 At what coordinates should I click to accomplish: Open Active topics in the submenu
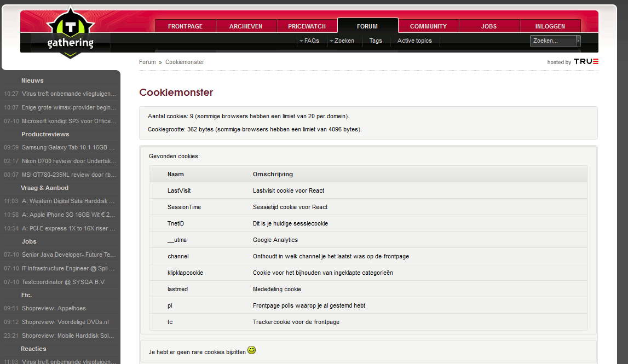pyautogui.click(x=414, y=41)
